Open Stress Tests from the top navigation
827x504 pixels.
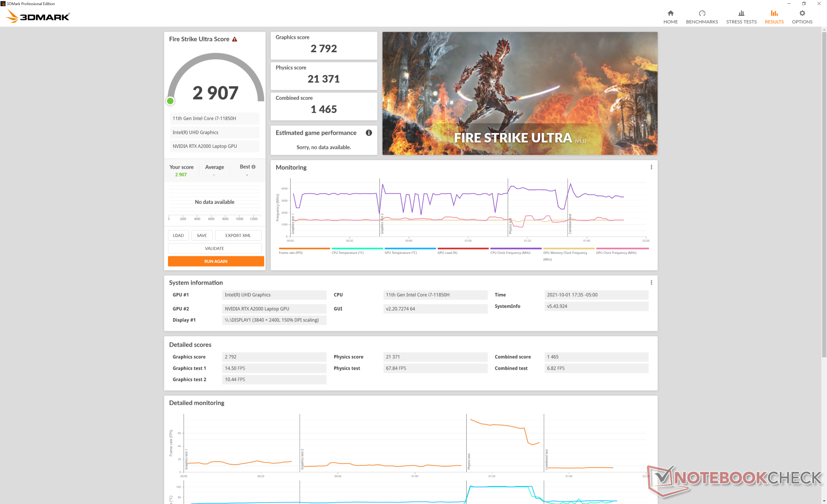pyautogui.click(x=741, y=17)
